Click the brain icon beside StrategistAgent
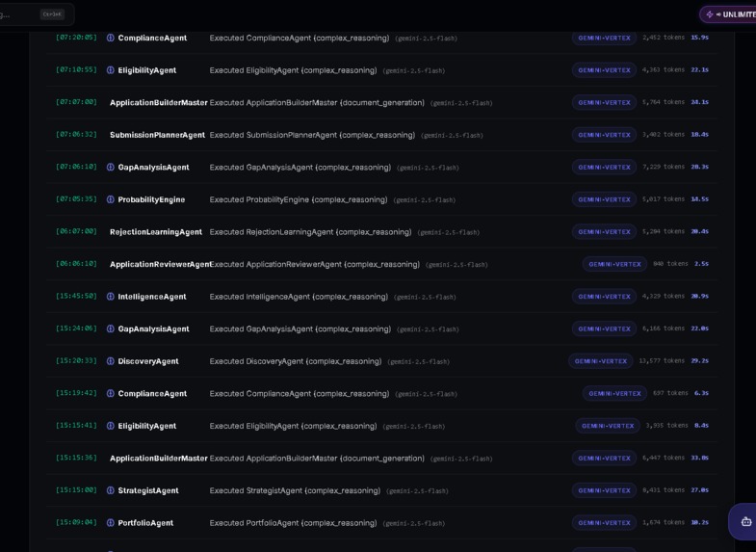The height and width of the screenshot is (552, 756). (111, 490)
